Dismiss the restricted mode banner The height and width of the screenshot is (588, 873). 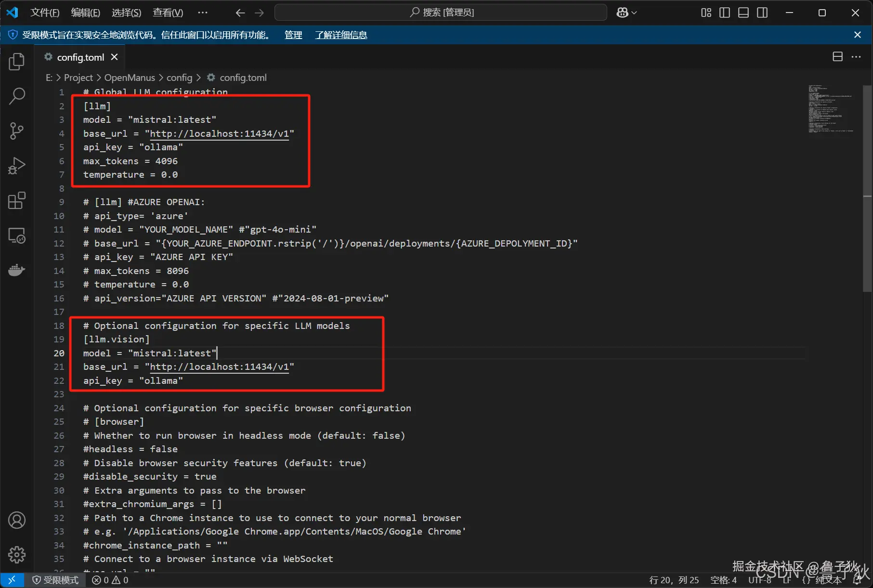(x=857, y=35)
